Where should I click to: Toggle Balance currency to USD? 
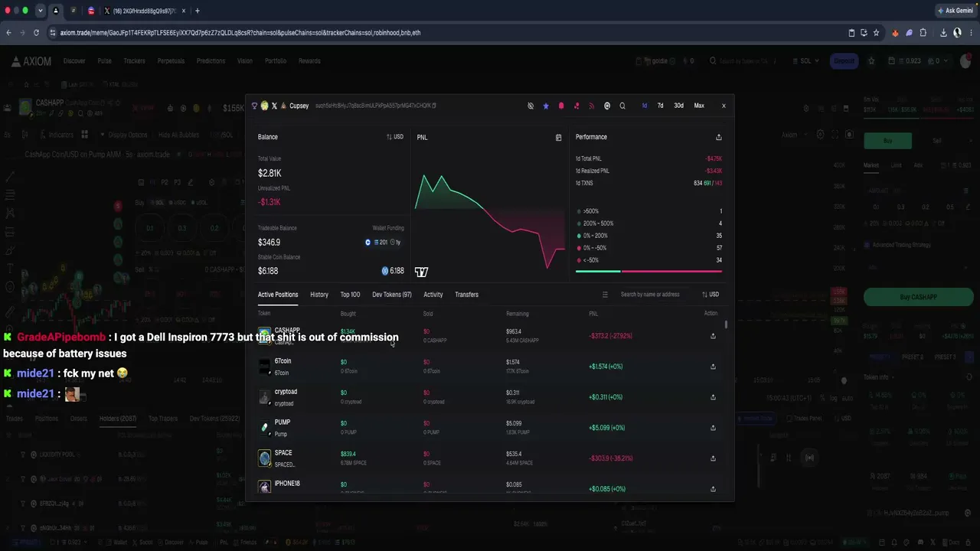tap(395, 137)
